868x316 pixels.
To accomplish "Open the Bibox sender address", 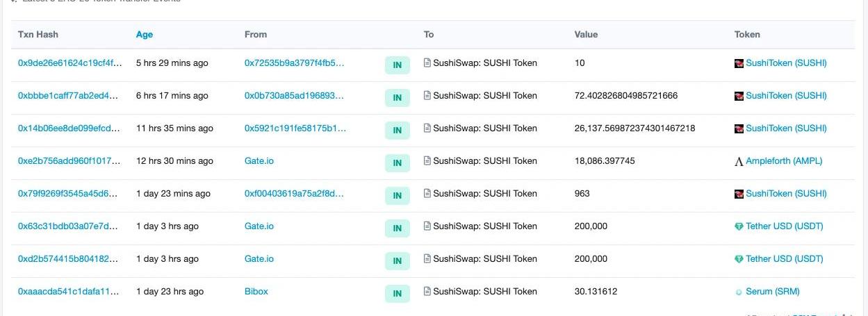I will 256,291.
